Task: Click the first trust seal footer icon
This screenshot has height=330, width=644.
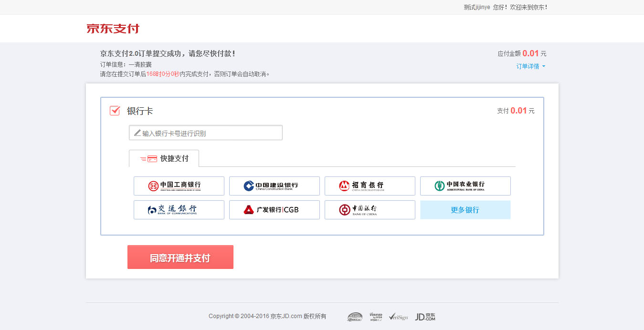Action: [x=355, y=317]
